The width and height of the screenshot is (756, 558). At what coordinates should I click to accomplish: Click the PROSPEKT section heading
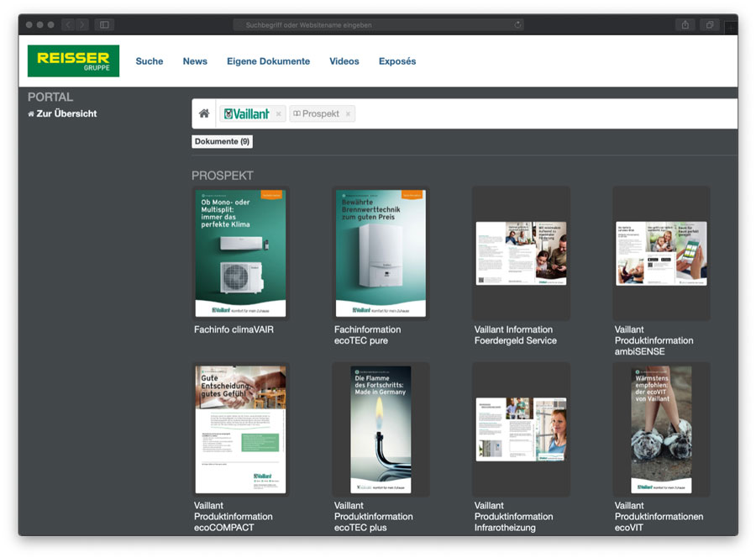click(x=223, y=176)
